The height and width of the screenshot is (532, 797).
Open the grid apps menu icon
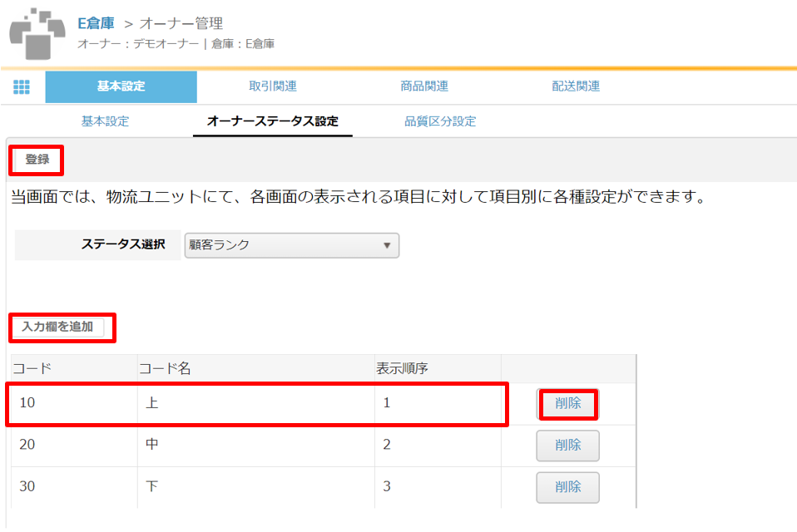click(22, 86)
